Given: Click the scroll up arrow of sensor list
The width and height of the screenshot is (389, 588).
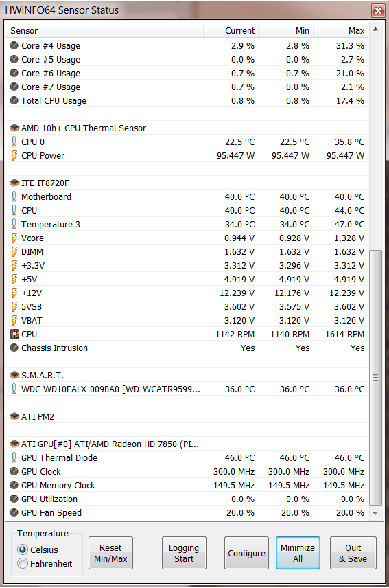Looking at the screenshot, I should tap(375, 30).
